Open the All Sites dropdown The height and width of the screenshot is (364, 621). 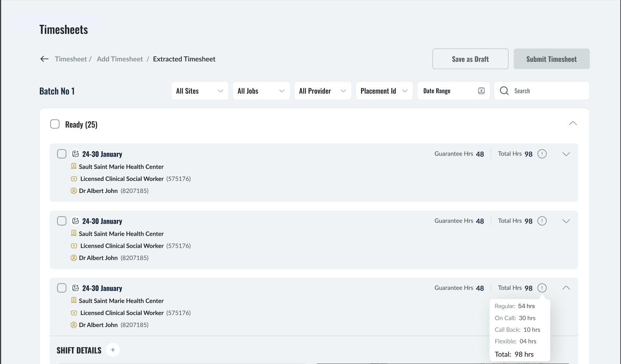[200, 91]
